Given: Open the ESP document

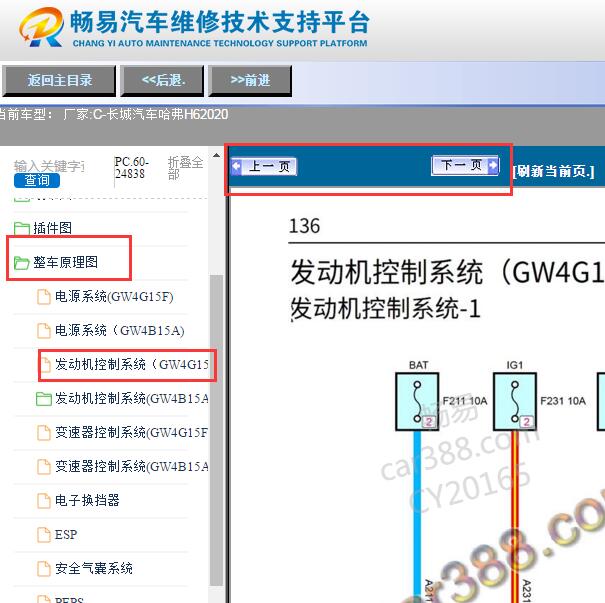Looking at the screenshot, I should tap(66, 534).
